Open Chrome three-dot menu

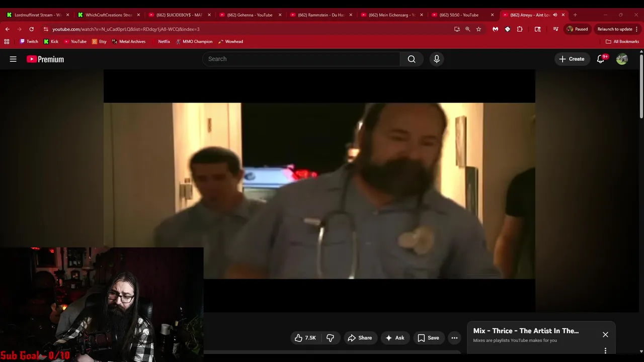click(x=636, y=29)
